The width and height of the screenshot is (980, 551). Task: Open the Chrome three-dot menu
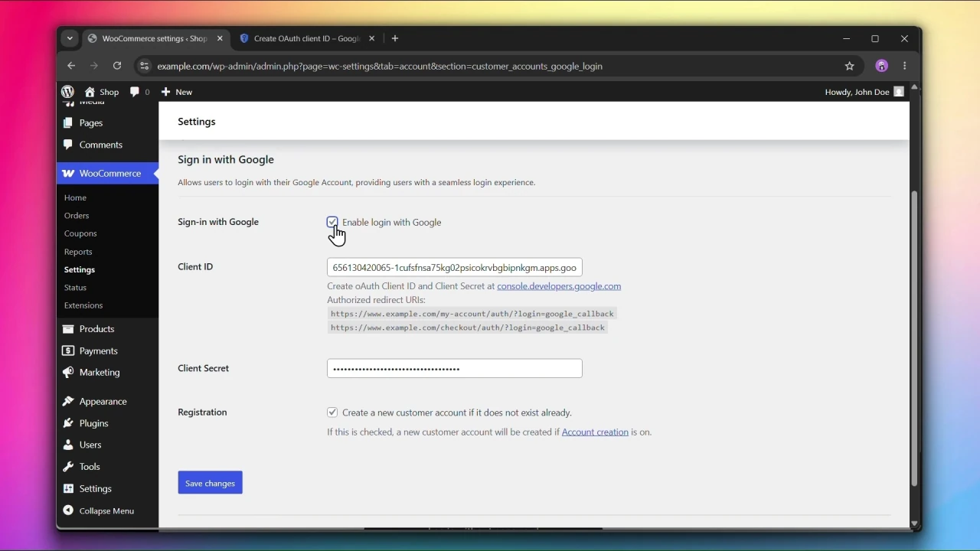[906, 67]
